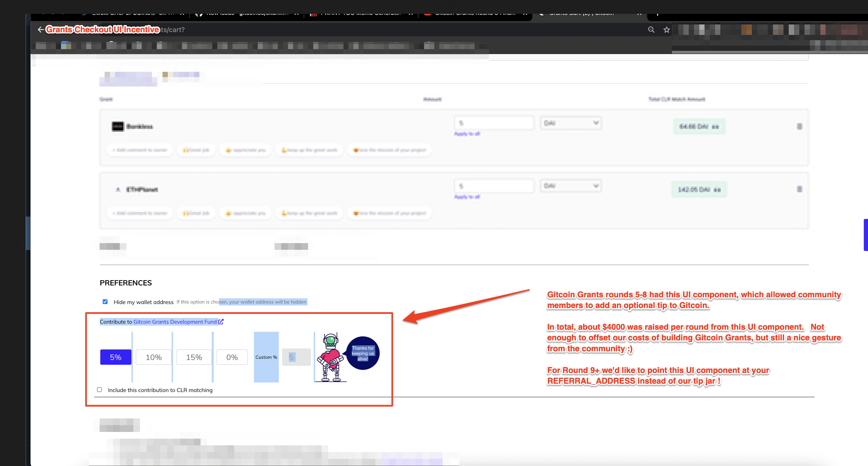Enable Include this contribution to CLR matching
Screen dimensions: 868x466
[99, 389]
